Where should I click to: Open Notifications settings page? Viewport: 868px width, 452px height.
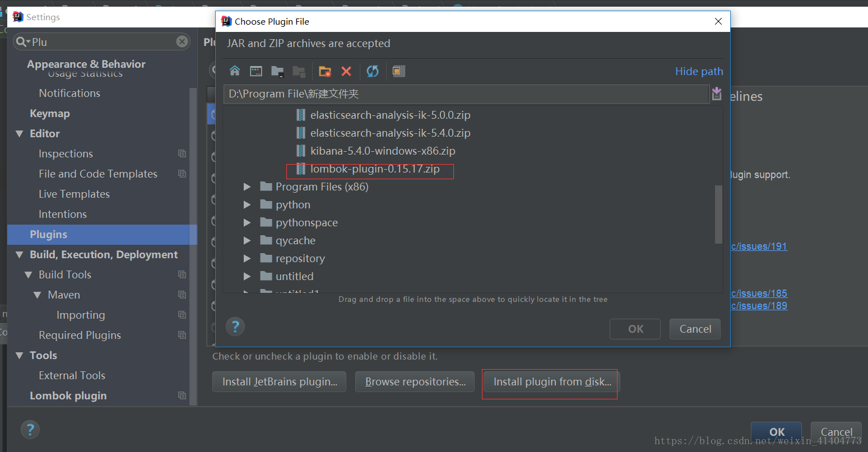[69, 93]
